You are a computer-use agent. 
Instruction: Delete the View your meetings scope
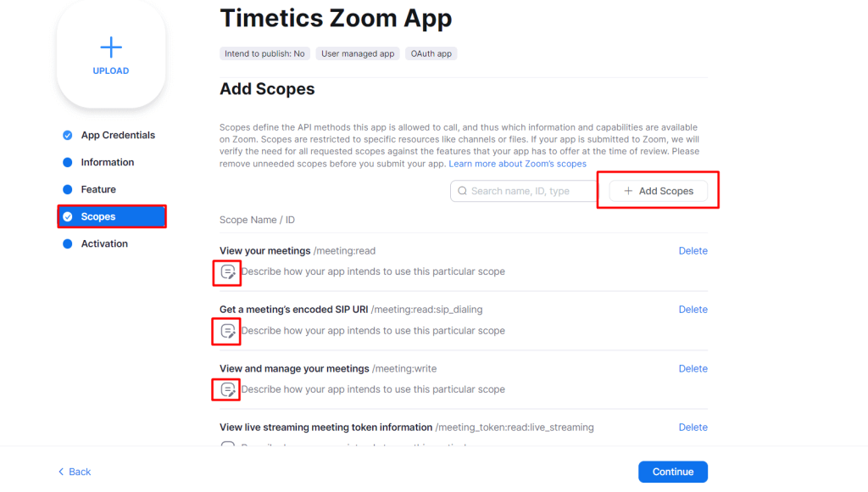(x=693, y=251)
